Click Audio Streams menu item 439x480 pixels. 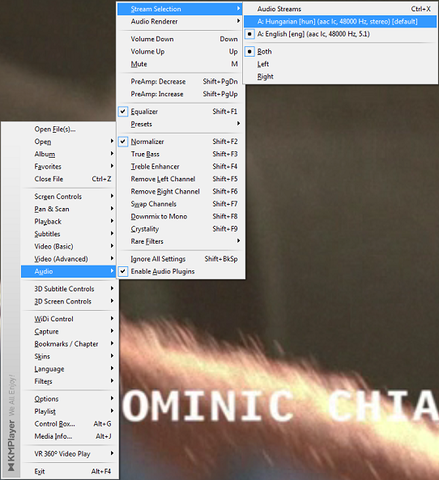pyautogui.click(x=340, y=9)
